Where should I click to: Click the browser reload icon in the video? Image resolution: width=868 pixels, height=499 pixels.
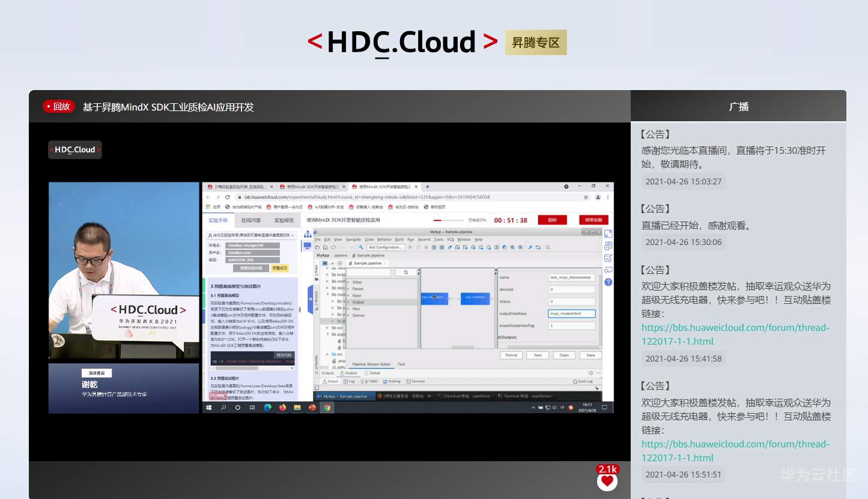pyautogui.click(x=228, y=197)
